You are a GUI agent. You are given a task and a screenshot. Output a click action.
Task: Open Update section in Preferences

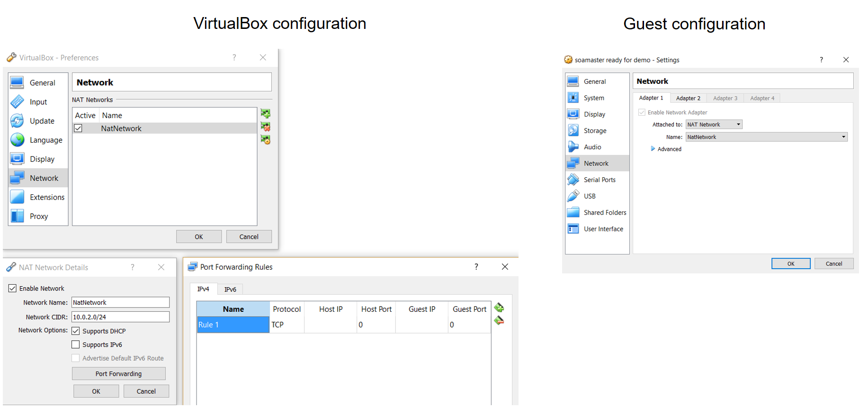coord(38,121)
